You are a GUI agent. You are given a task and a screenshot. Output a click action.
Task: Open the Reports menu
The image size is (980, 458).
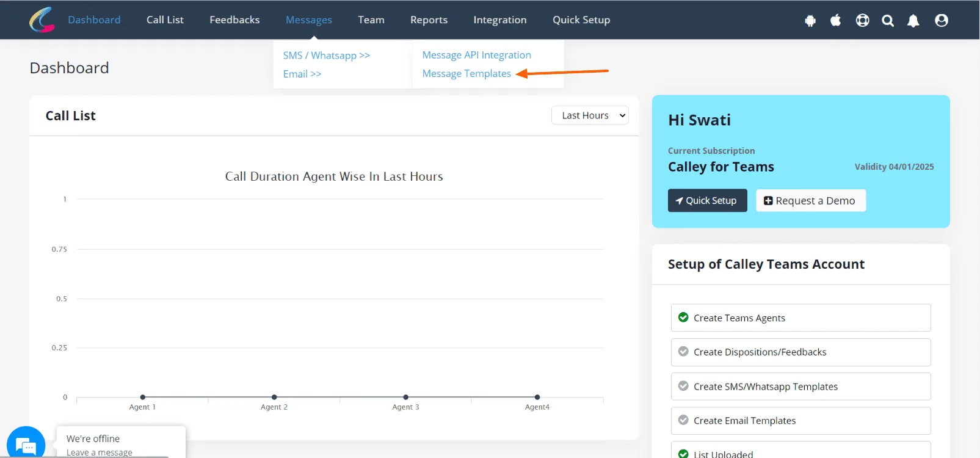(429, 20)
